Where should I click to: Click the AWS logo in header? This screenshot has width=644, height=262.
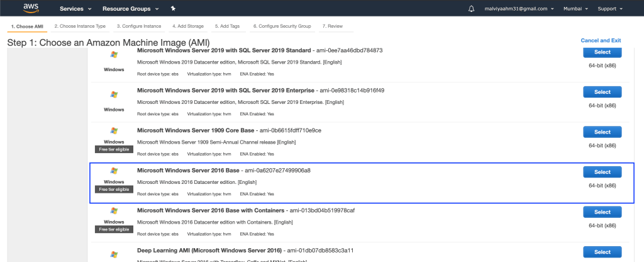(x=31, y=9)
